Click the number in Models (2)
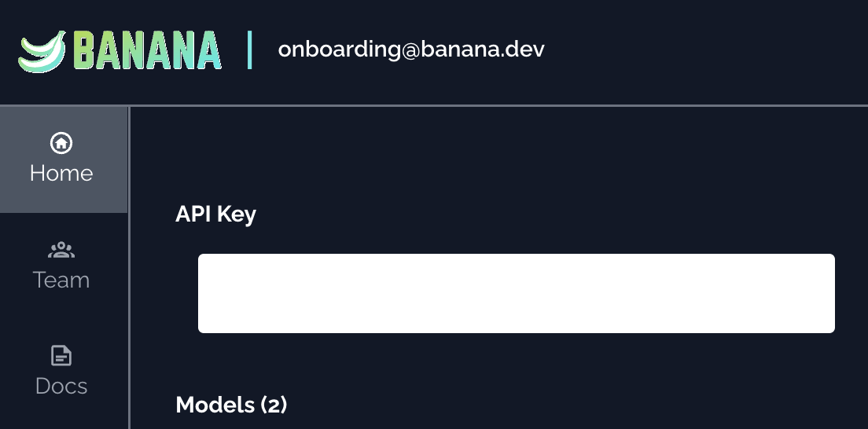Screen dimensions: 868x429 (x=273, y=405)
